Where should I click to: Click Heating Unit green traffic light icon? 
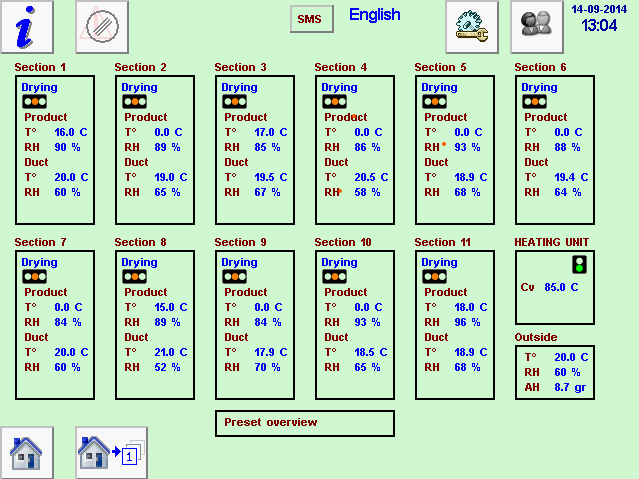coord(578,265)
